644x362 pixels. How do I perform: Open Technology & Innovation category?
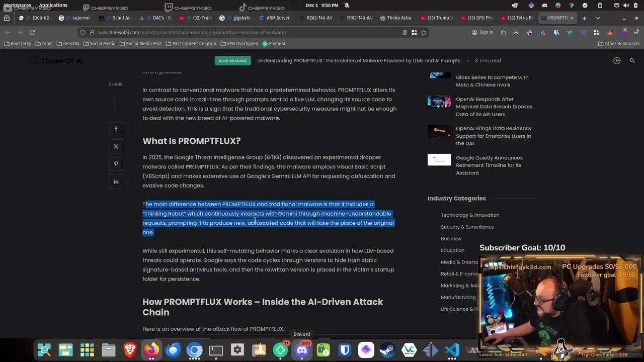pyautogui.click(x=470, y=215)
